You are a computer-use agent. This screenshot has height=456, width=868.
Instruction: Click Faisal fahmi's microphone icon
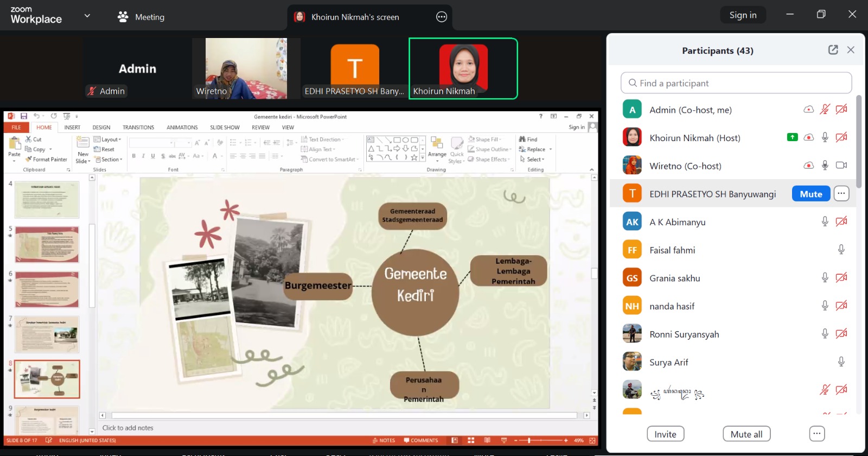(841, 250)
